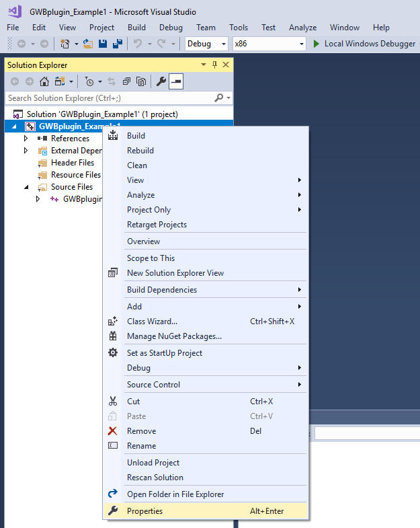
Task: Select the Resource Files folder
Action: [x=76, y=175]
